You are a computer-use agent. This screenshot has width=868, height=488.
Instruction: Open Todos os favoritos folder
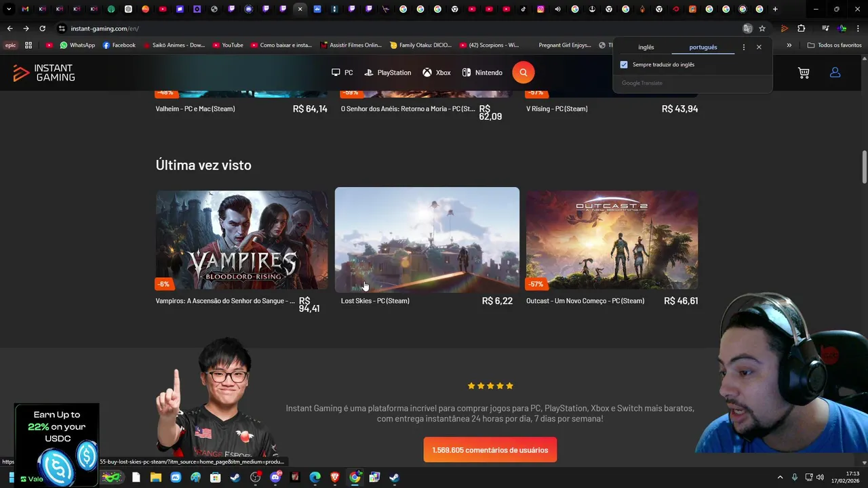tap(834, 45)
